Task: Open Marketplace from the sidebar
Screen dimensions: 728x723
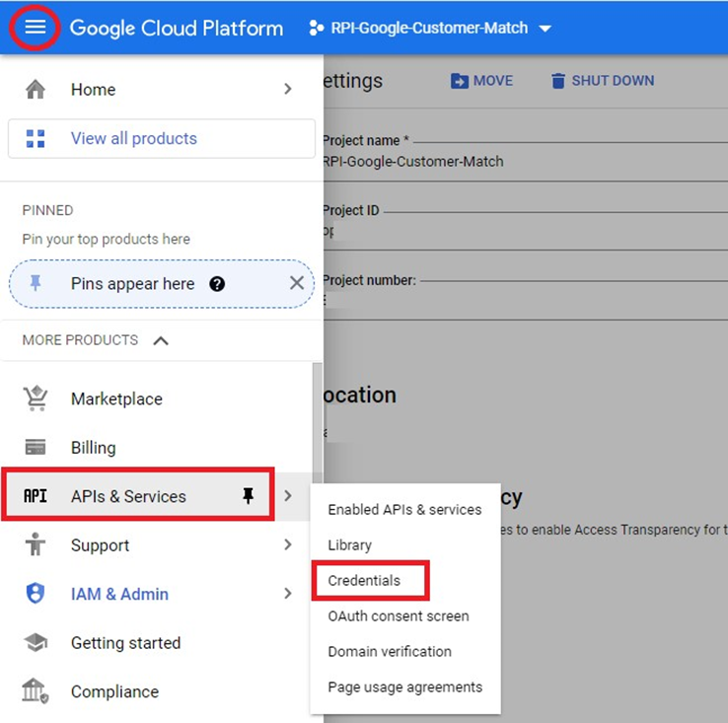Action: tap(116, 399)
